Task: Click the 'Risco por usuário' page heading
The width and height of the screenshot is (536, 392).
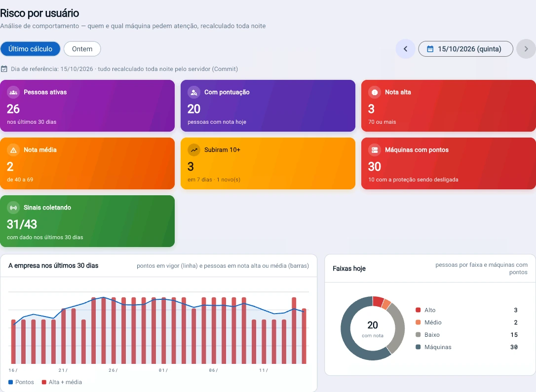Action: (x=39, y=13)
